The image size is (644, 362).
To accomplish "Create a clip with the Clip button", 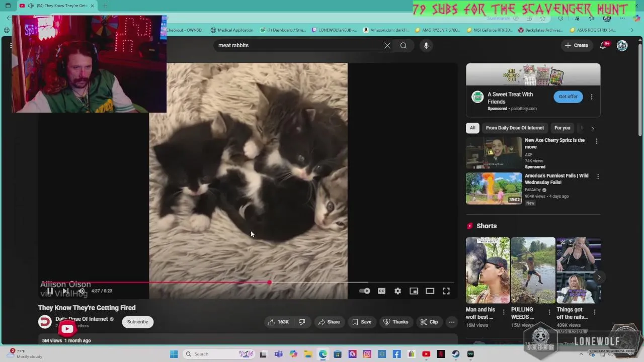I will (429, 322).
